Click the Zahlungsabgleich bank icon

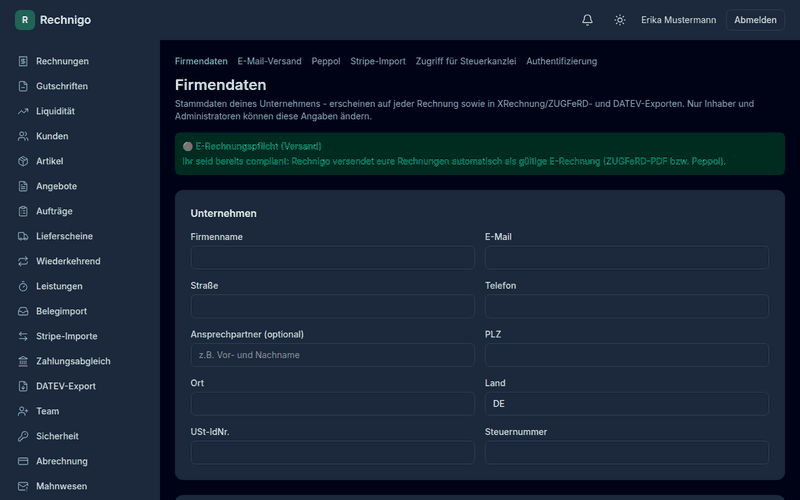[23, 361]
